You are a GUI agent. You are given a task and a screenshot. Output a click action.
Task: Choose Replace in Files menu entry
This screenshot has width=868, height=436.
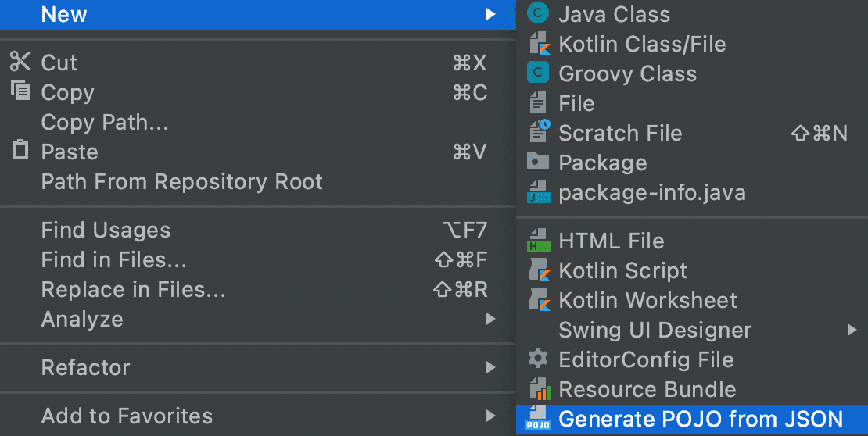(133, 289)
